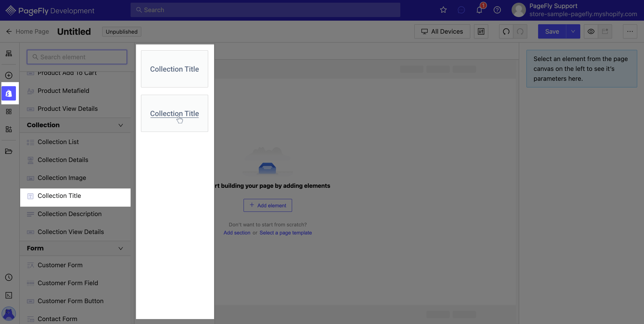Viewport: 644px width, 324px height.
Task: Click the Add element button
Action: (x=268, y=205)
